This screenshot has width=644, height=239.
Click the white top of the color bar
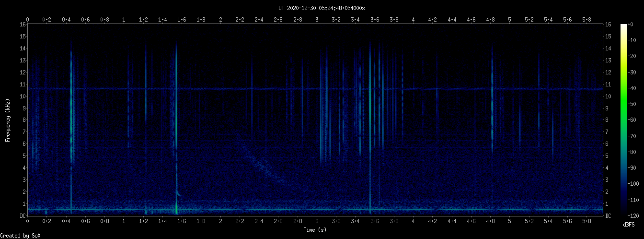pyautogui.click(x=623, y=26)
